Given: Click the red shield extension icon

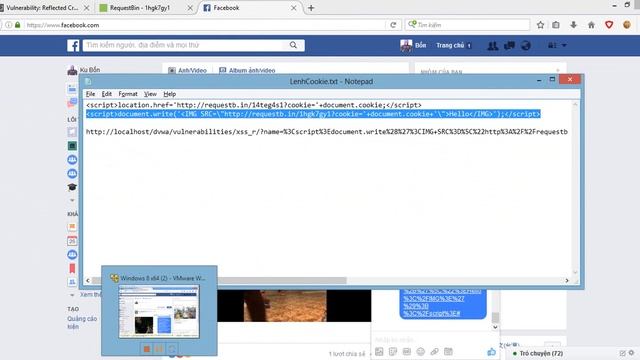Looking at the screenshot, I should [x=609, y=25].
